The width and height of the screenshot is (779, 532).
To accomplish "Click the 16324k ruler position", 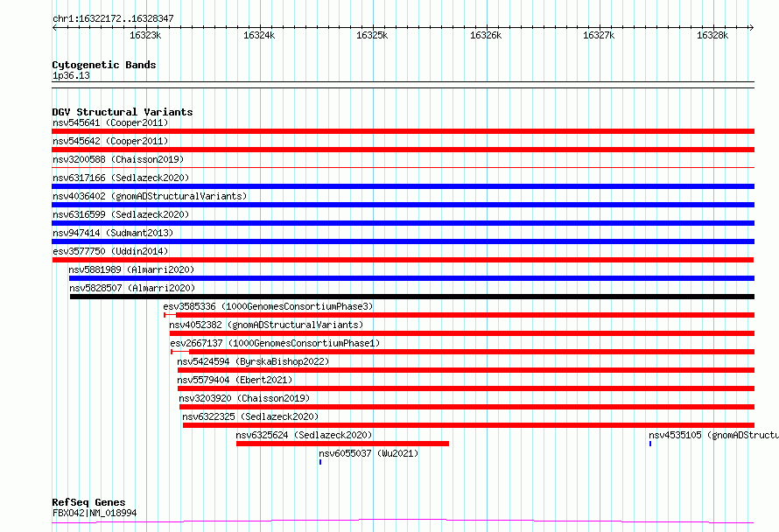I will click(x=259, y=35).
